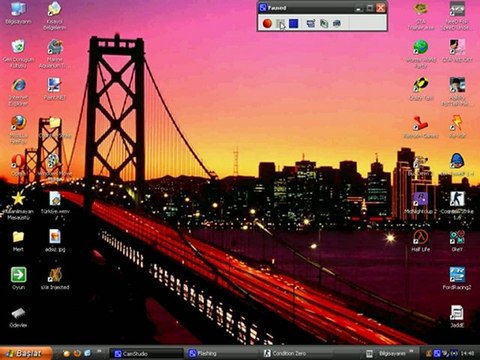Image resolution: width=480 pixels, height=360 pixels.
Task: Select the Counter-Strike 1.6 shortcut
Action: point(457,205)
